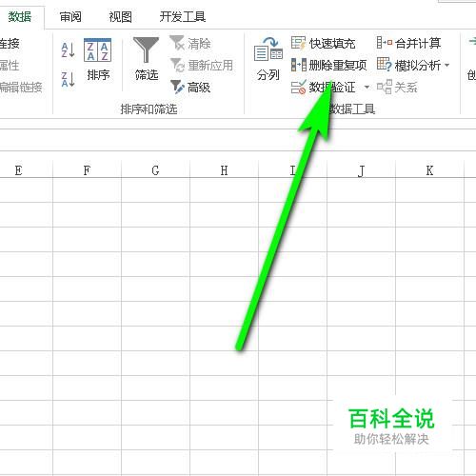Image resolution: width=476 pixels, height=476 pixels.
Task: Select the first cell under column K
Action: (x=429, y=189)
